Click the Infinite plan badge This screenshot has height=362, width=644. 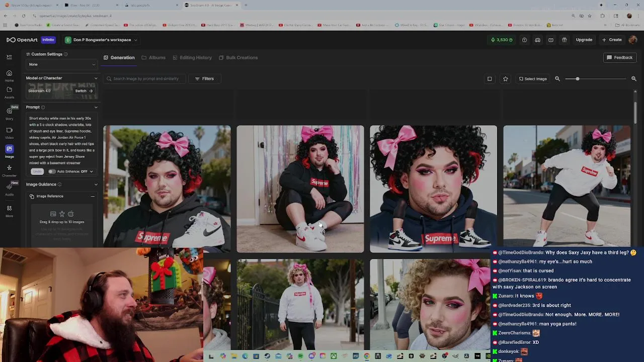point(48,40)
